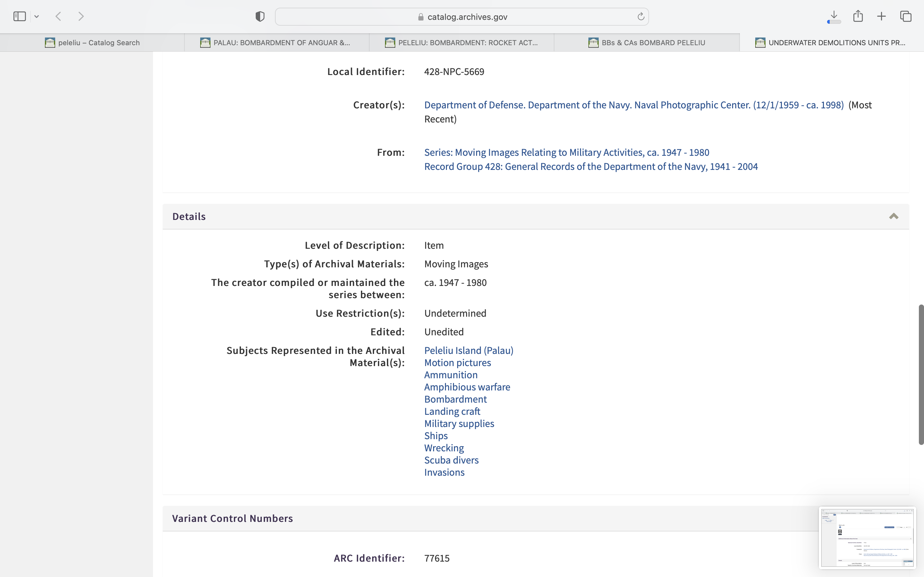Click the forward navigation arrow
Screen dimensions: 924x577
pyautogui.click(x=81, y=16)
